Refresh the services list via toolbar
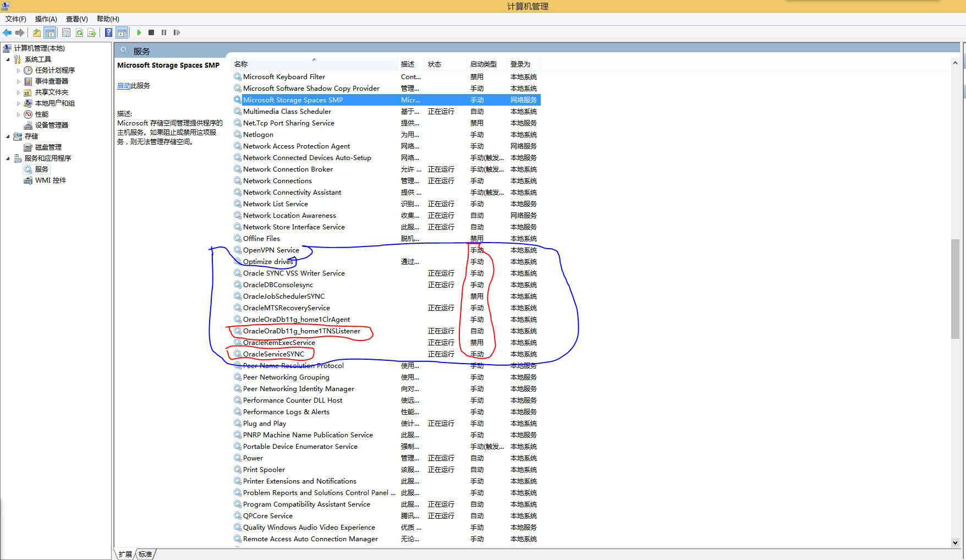This screenshot has width=966, height=560. 79,32
